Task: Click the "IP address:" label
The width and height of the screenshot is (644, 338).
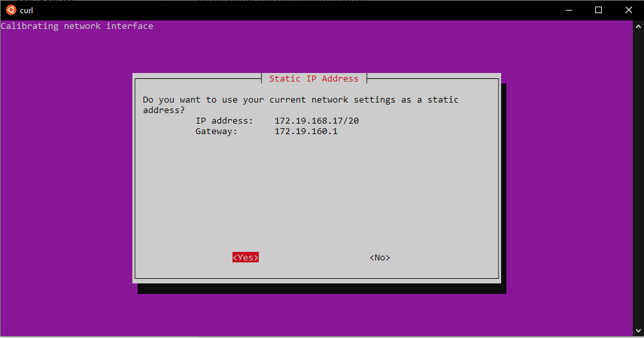Action: (x=224, y=121)
